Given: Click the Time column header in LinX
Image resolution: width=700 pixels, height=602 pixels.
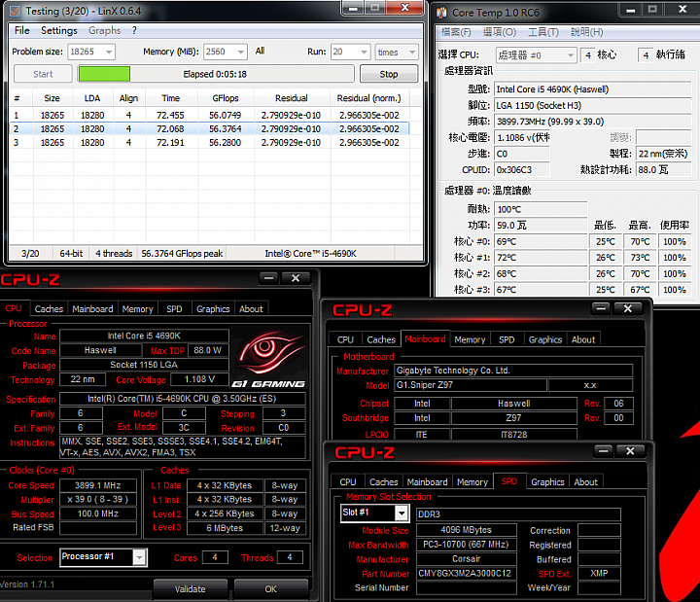Looking at the screenshot, I should (171, 98).
